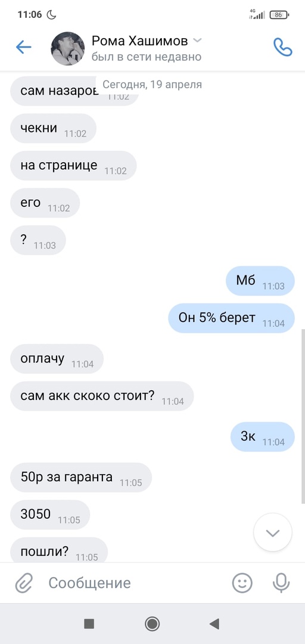Open the attachment paperclip icon
The image size is (305, 644).
click(x=24, y=583)
